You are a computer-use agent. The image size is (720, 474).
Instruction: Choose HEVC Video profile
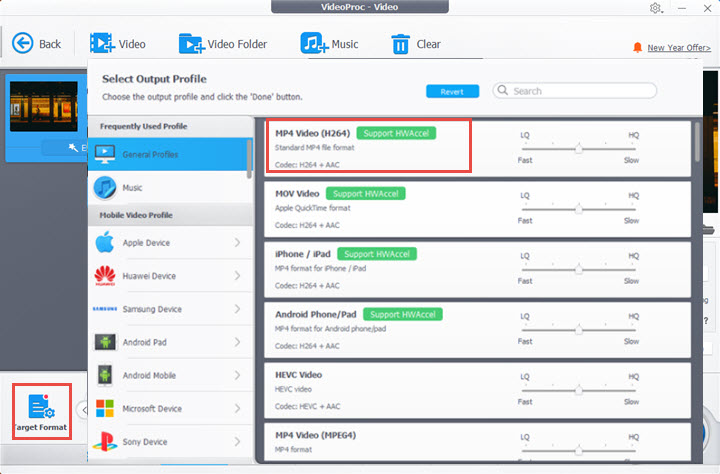click(478, 390)
